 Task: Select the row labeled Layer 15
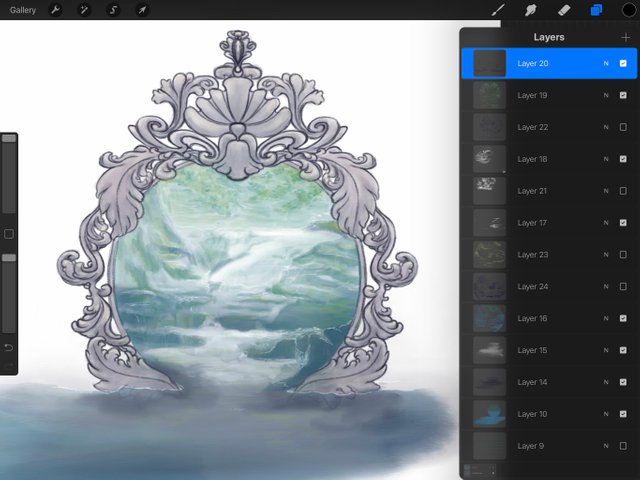point(549,350)
